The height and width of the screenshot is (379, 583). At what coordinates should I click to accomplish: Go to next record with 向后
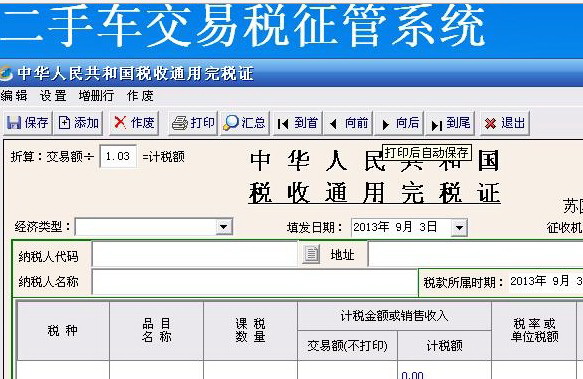[400, 123]
